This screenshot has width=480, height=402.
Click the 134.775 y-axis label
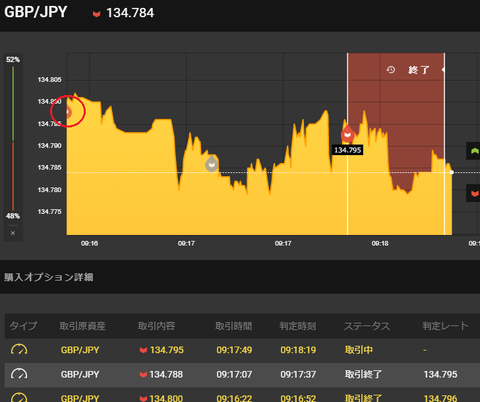point(49,212)
